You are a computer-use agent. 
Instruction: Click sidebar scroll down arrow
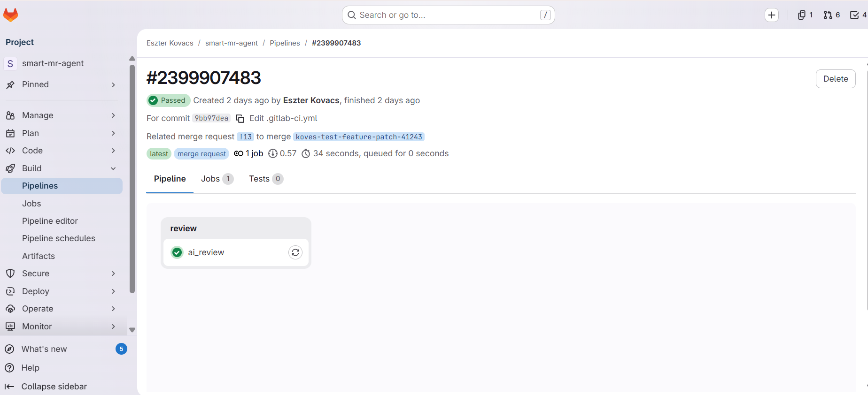pyautogui.click(x=132, y=330)
